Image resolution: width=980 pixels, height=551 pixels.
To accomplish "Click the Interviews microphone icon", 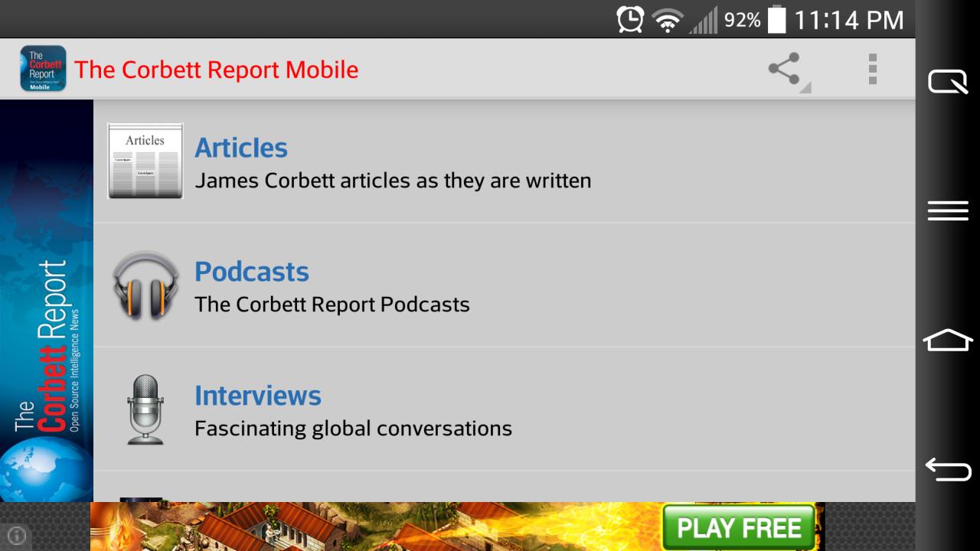I will pos(145,409).
